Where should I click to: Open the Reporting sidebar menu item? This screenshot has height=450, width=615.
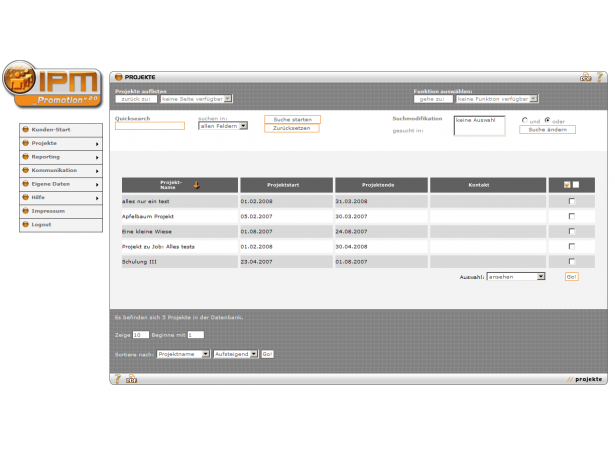[x=61, y=157]
